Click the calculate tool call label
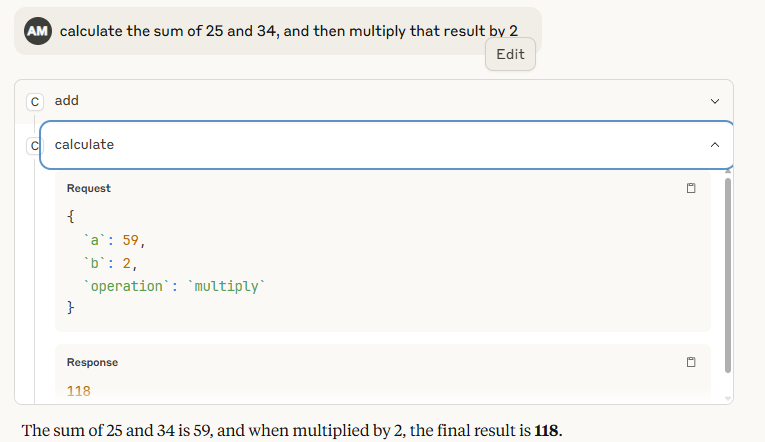765x442 pixels. (x=84, y=145)
